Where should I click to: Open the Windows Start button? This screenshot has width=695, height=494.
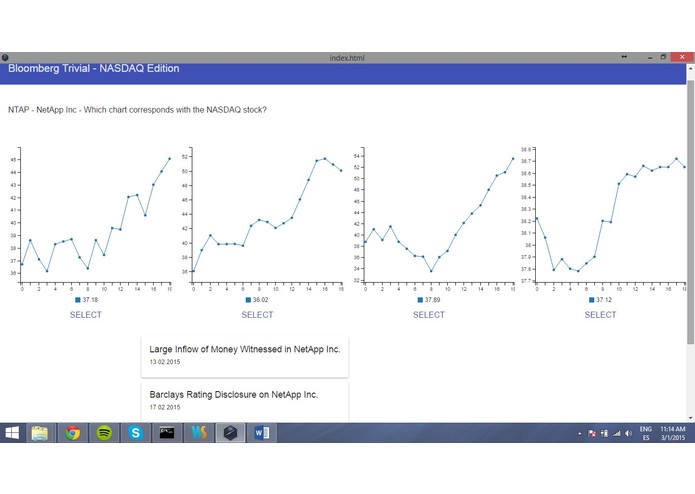(12, 433)
